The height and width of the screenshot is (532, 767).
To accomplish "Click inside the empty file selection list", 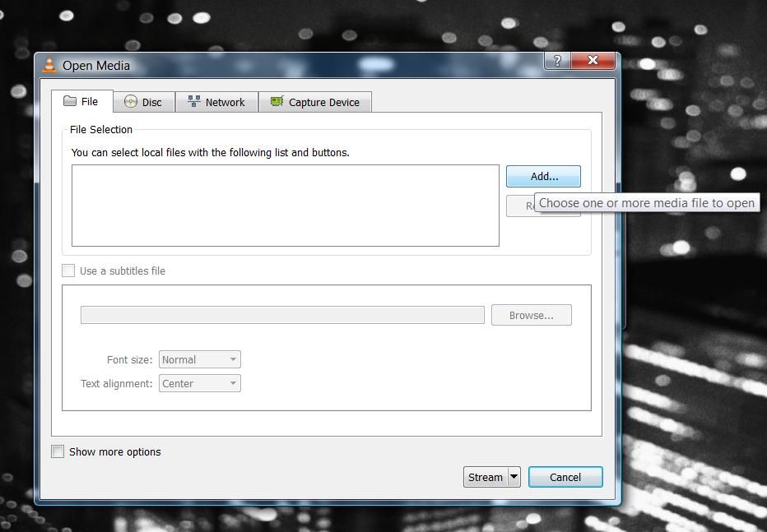I will click(x=285, y=205).
